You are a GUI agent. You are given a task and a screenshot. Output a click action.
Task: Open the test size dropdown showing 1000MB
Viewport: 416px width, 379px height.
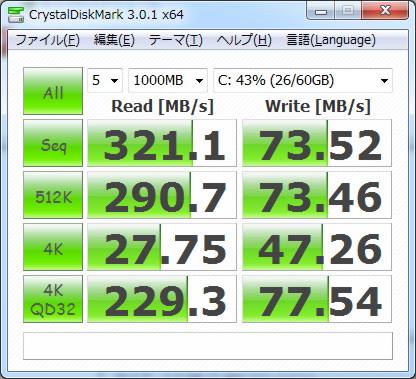coord(168,80)
